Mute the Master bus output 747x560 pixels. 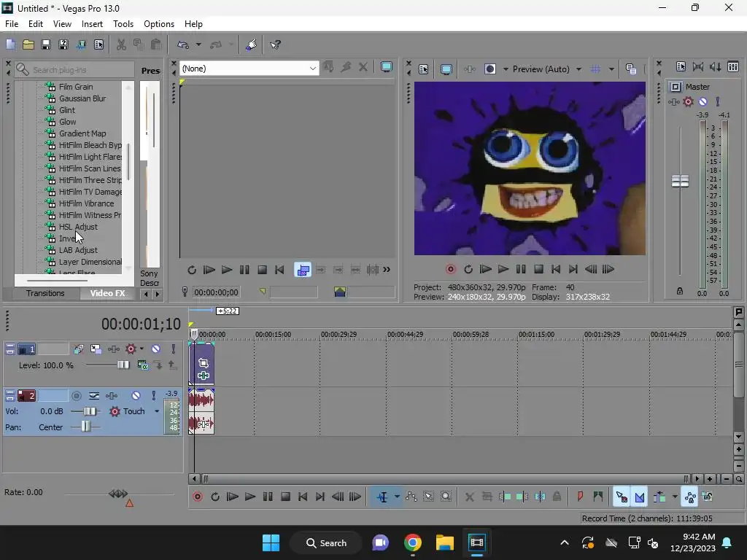(x=703, y=101)
